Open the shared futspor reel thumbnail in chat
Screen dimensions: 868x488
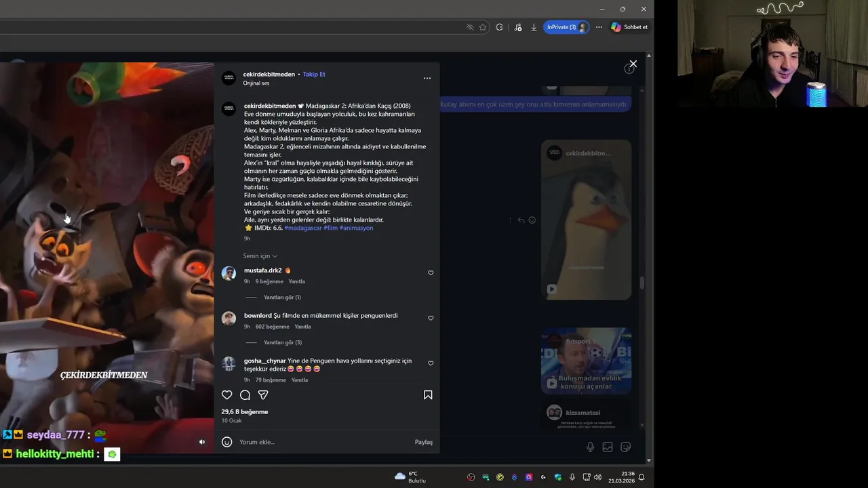(586, 361)
